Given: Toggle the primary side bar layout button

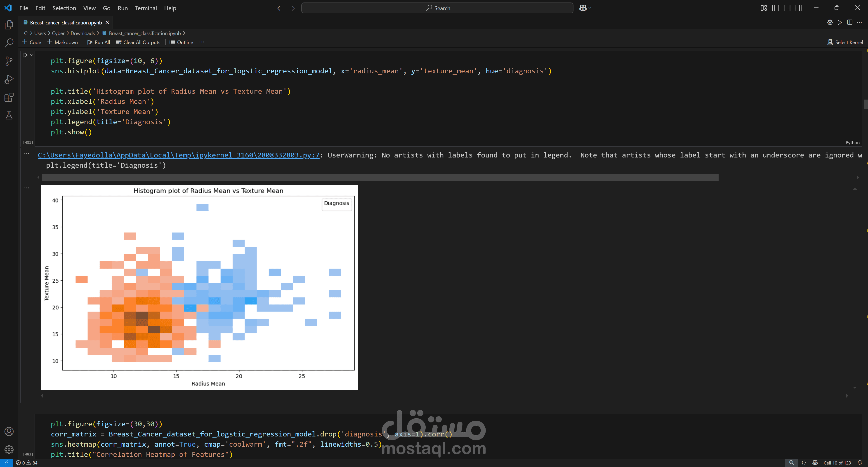Looking at the screenshot, I should click(x=775, y=8).
